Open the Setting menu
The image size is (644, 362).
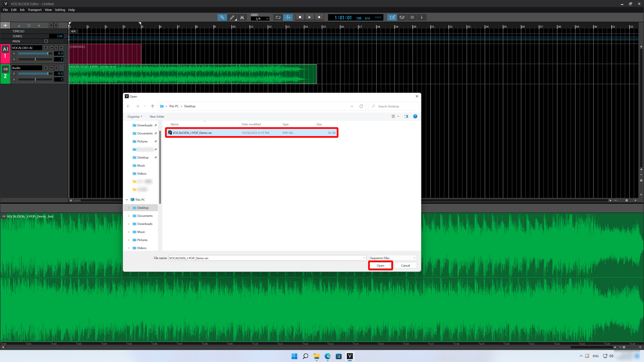pos(60,10)
